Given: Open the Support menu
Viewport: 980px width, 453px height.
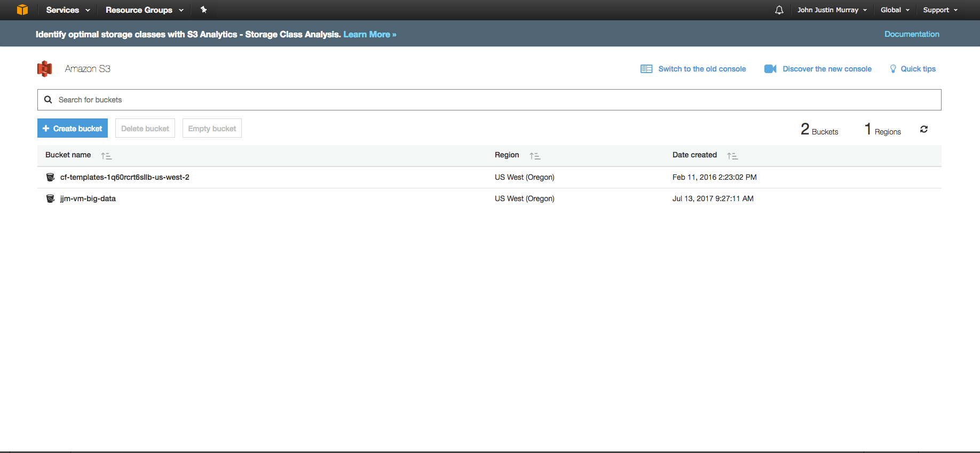Looking at the screenshot, I should point(940,10).
